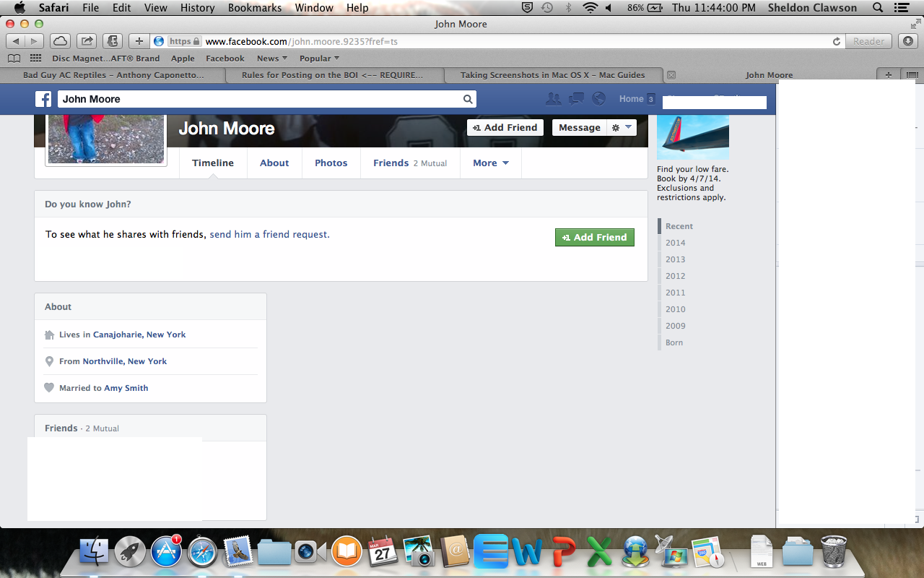This screenshot has height=578, width=924.
Task: Close the John Moore tab
Action: 671,74
